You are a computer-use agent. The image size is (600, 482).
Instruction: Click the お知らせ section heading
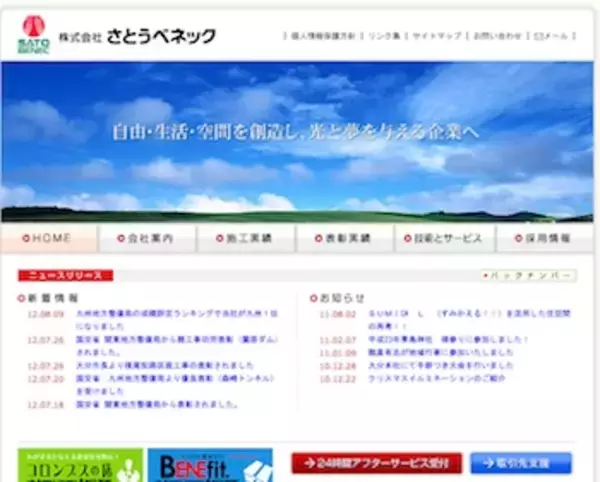click(338, 298)
